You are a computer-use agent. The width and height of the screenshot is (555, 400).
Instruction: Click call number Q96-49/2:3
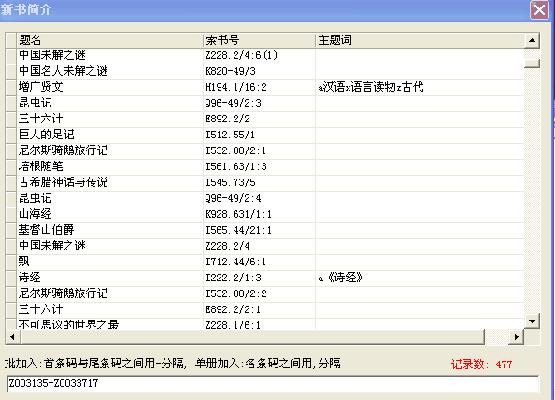click(234, 103)
